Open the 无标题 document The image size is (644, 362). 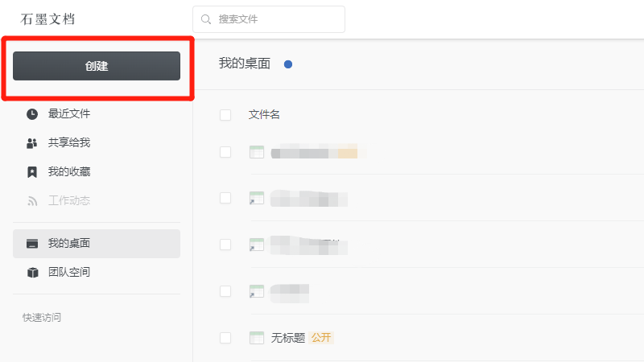(x=288, y=338)
